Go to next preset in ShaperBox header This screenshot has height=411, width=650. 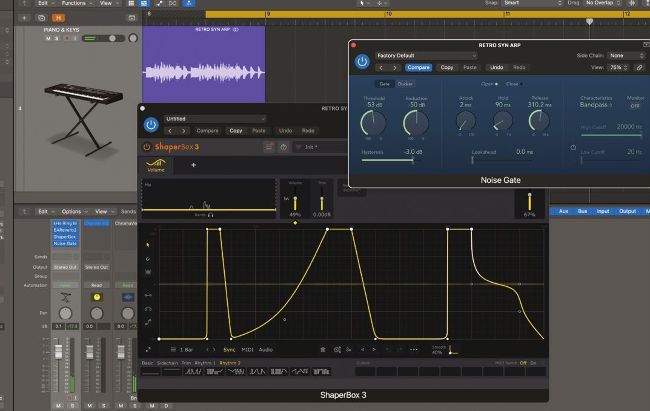pos(182,130)
